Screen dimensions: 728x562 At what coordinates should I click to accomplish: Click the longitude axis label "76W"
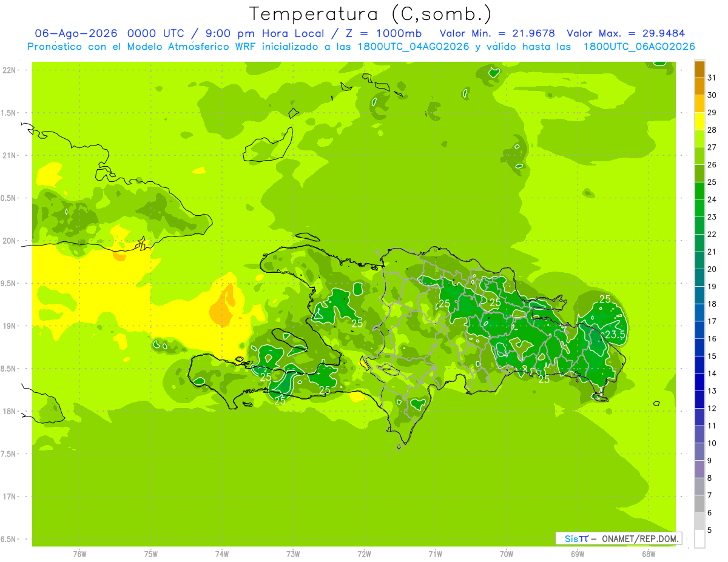pyautogui.click(x=79, y=554)
